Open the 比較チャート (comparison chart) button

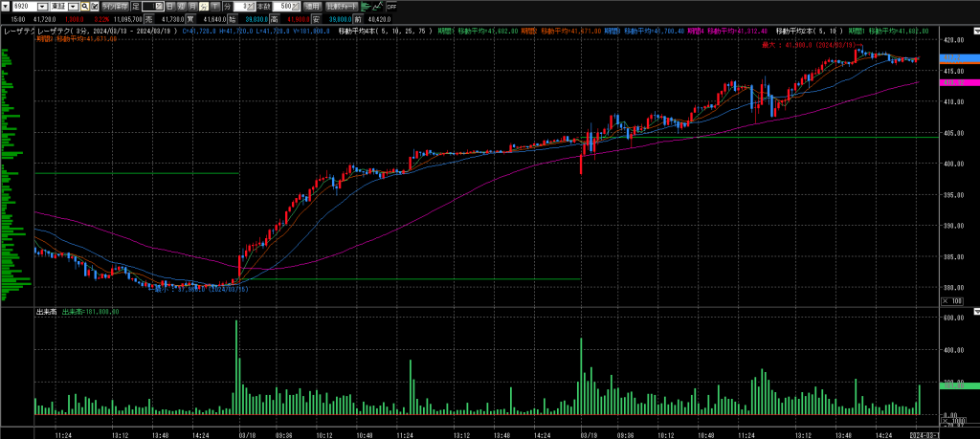343,6
